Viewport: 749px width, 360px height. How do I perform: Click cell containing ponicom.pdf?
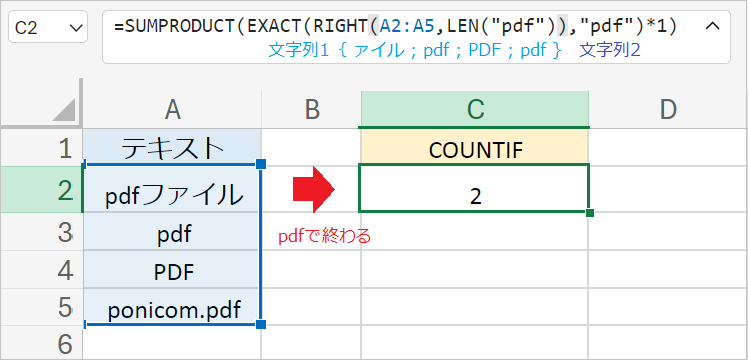point(172,307)
